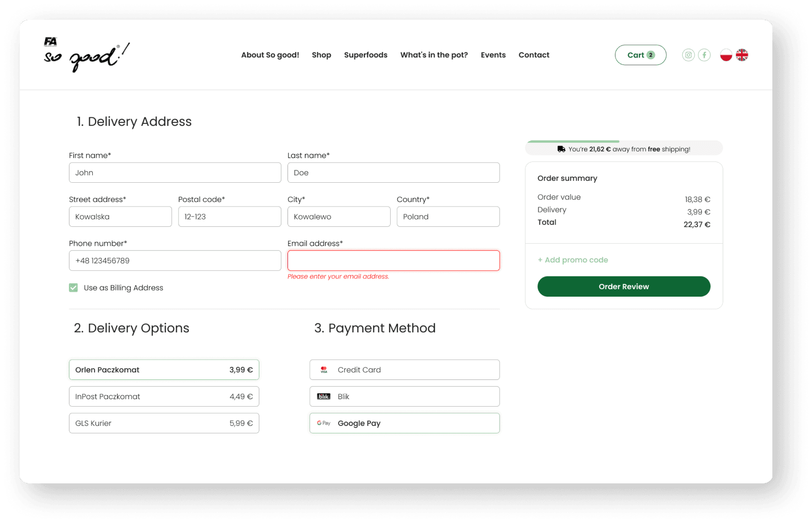Image resolution: width=812 pixels, height=523 pixels.
Task: Click the '2. Delivery Options' heading
Action: coord(131,328)
